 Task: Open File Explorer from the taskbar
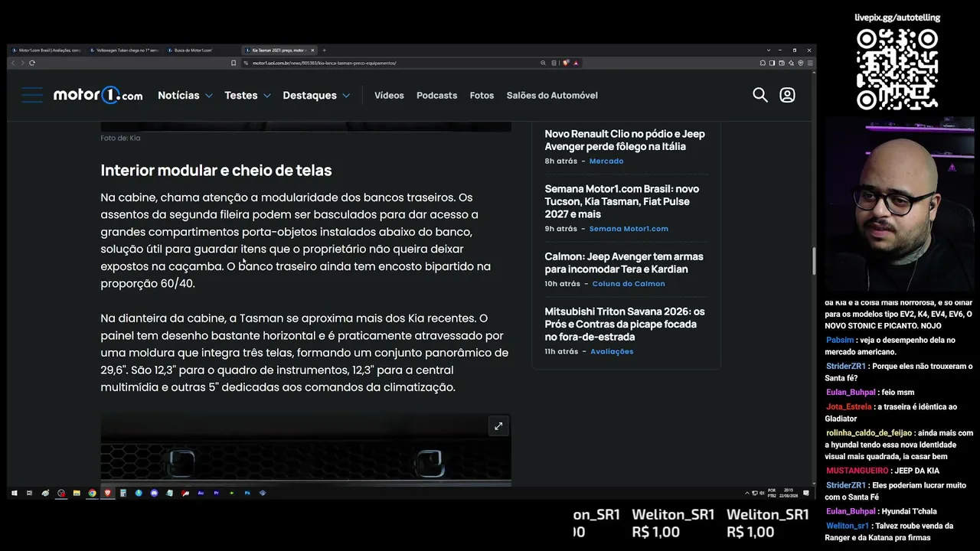tap(77, 493)
